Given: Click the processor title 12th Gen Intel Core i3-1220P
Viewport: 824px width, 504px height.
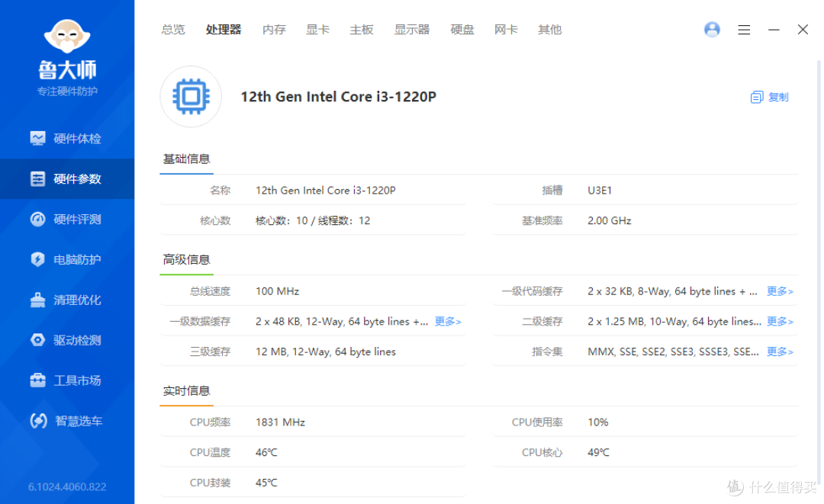Looking at the screenshot, I should tap(339, 97).
